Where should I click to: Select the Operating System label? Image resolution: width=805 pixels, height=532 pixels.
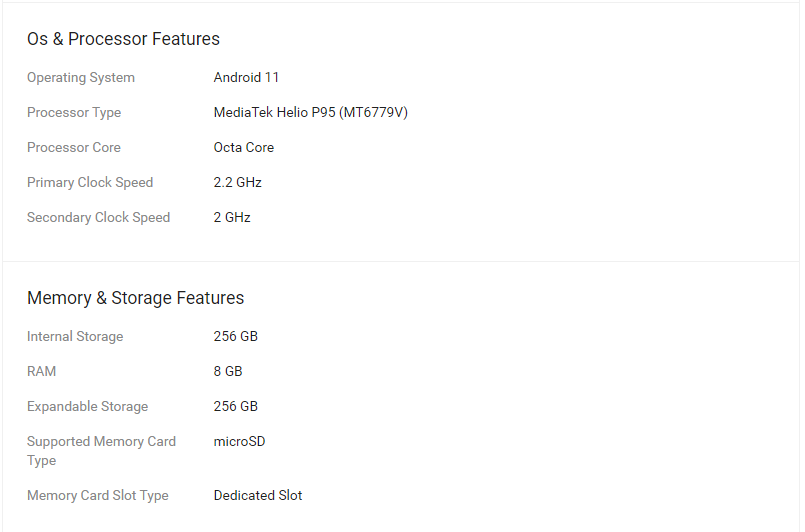point(81,78)
